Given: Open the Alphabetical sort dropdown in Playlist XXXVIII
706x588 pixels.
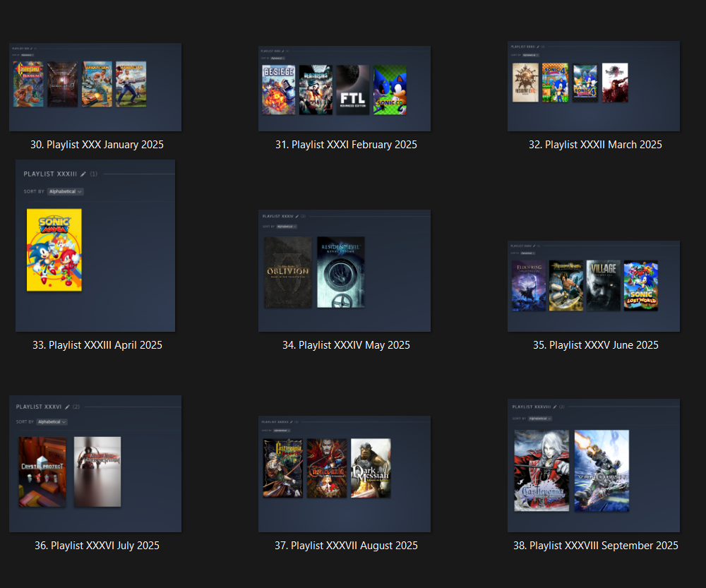Looking at the screenshot, I should pos(540,419).
